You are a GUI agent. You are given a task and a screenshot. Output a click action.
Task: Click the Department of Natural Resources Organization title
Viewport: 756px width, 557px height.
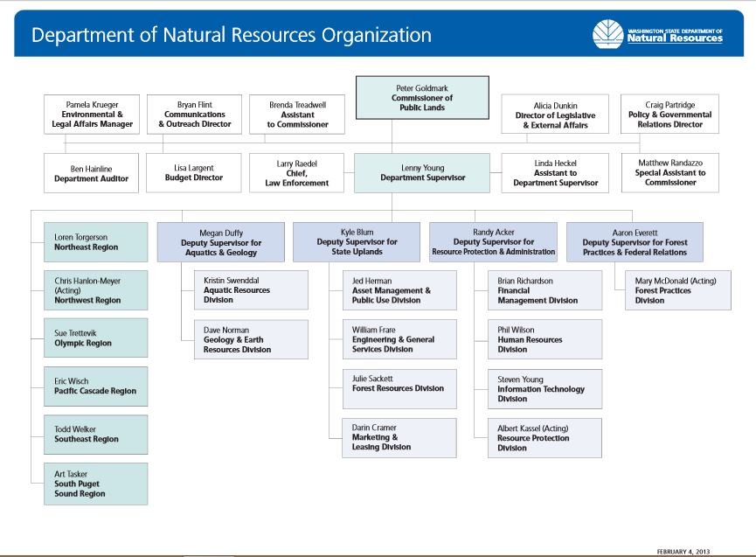[x=232, y=36]
